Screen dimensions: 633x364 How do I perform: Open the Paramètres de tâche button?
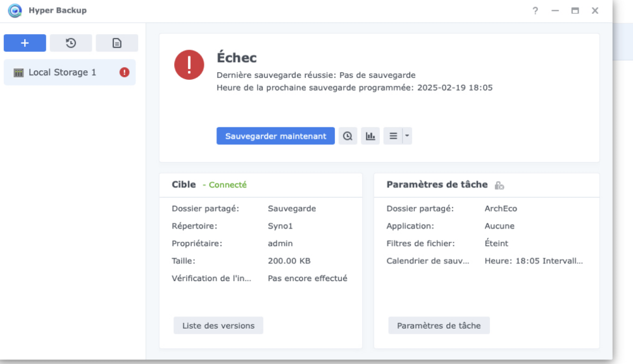(439, 325)
